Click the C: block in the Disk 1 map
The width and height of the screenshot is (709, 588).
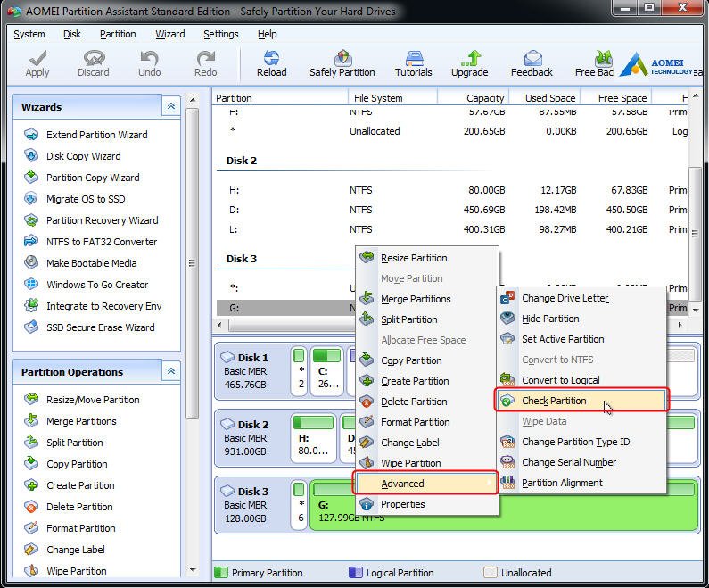327,371
